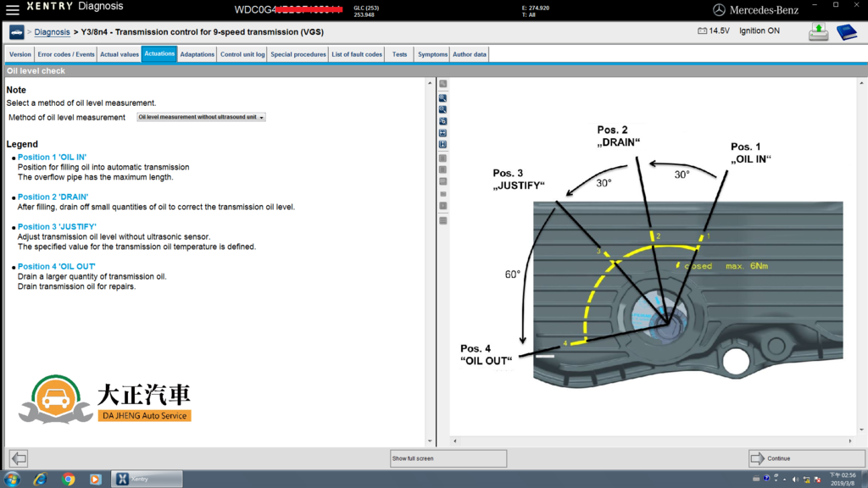Zoom in on the diagram image
Image resolution: width=868 pixels, height=488 pixels.
tap(443, 98)
